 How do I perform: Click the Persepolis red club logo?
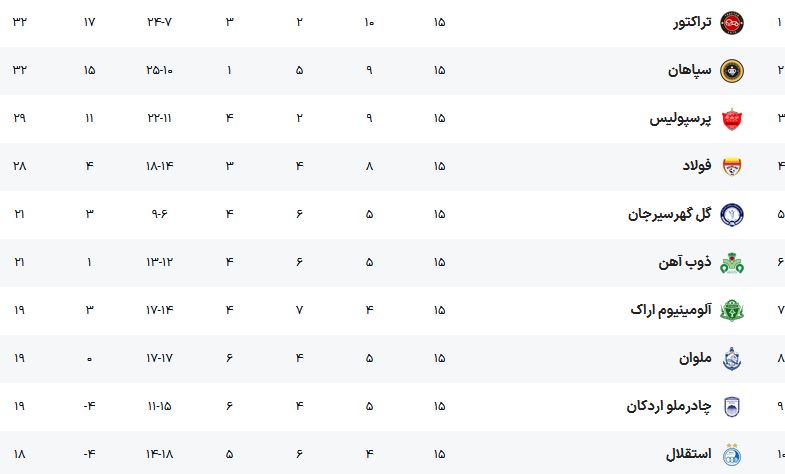tap(731, 119)
